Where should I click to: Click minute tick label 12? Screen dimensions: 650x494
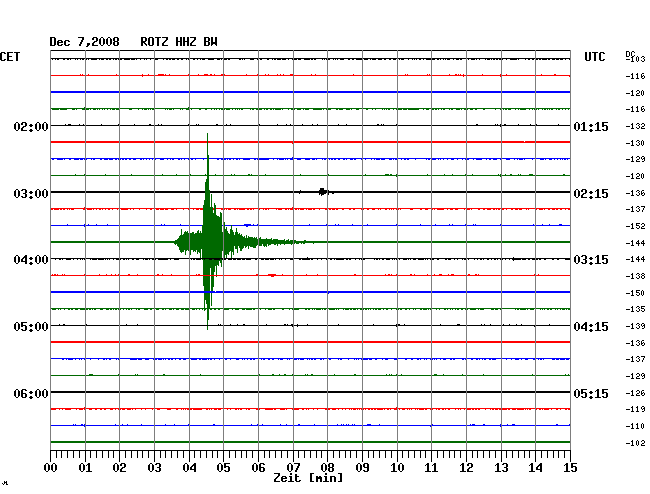(466, 467)
